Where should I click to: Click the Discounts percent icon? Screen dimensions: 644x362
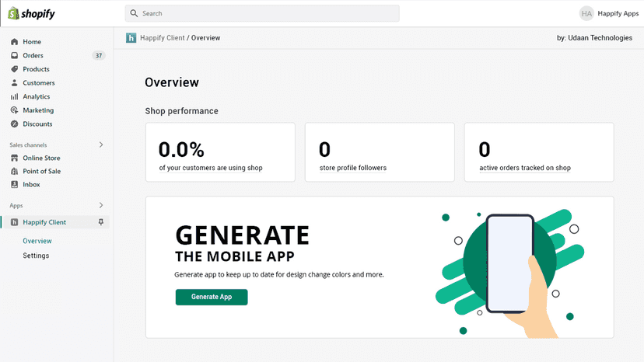[x=14, y=124]
